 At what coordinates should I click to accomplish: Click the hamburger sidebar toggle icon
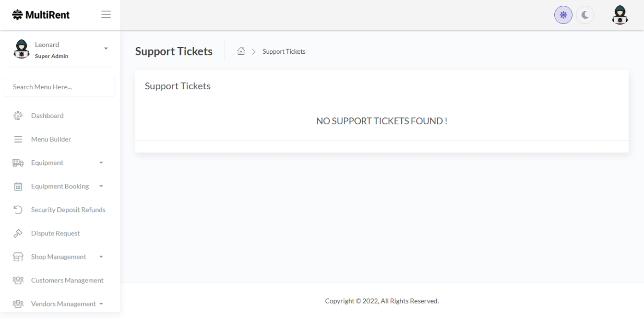(x=106, y=15)
